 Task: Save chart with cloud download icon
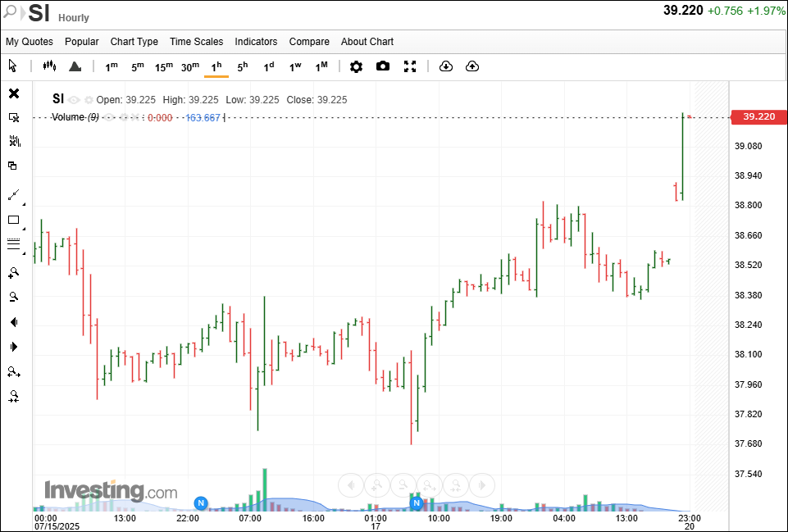[446, 66]
